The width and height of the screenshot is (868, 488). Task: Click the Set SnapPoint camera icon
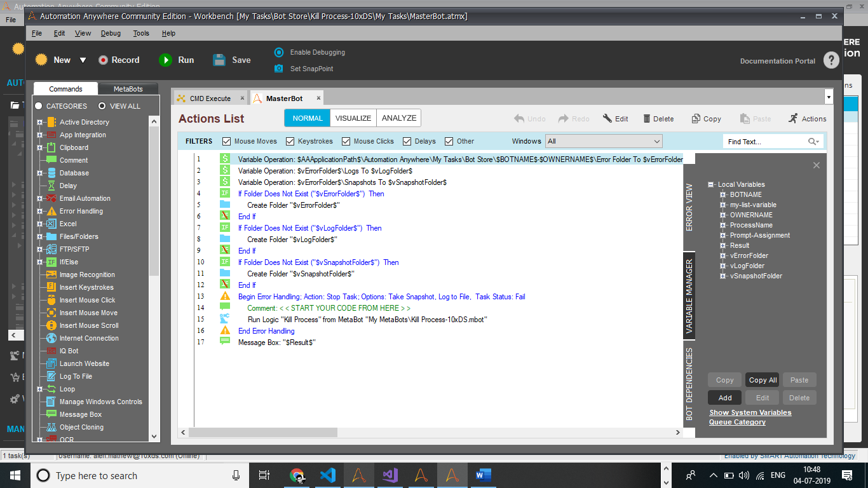pos(278,69)
